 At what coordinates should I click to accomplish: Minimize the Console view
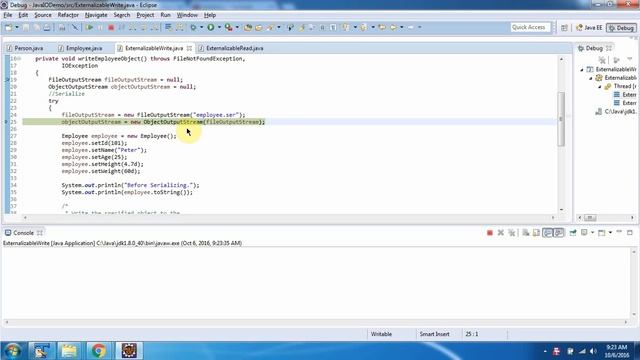[x=619, y=232]
